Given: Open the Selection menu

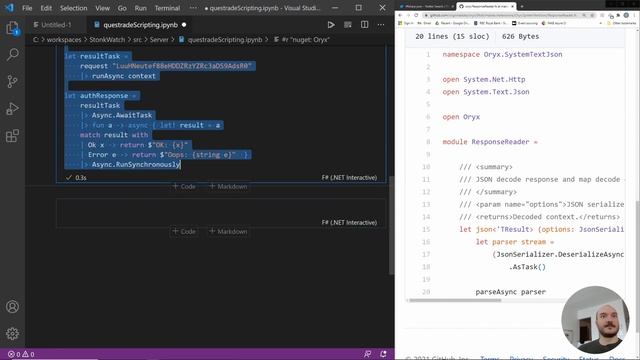Looking at the screenshot, I should (x=73, y=8).
